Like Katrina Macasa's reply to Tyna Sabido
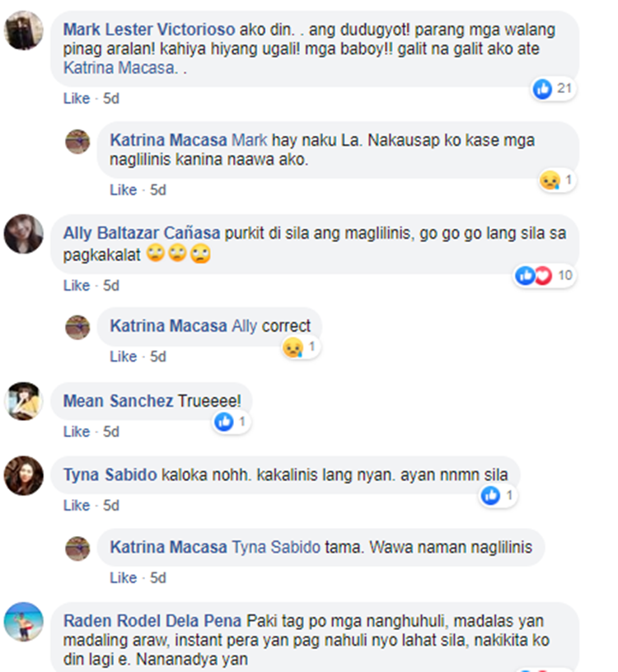Image resolution: width=618 pixels, height=672 pixels. coord(123,578)
